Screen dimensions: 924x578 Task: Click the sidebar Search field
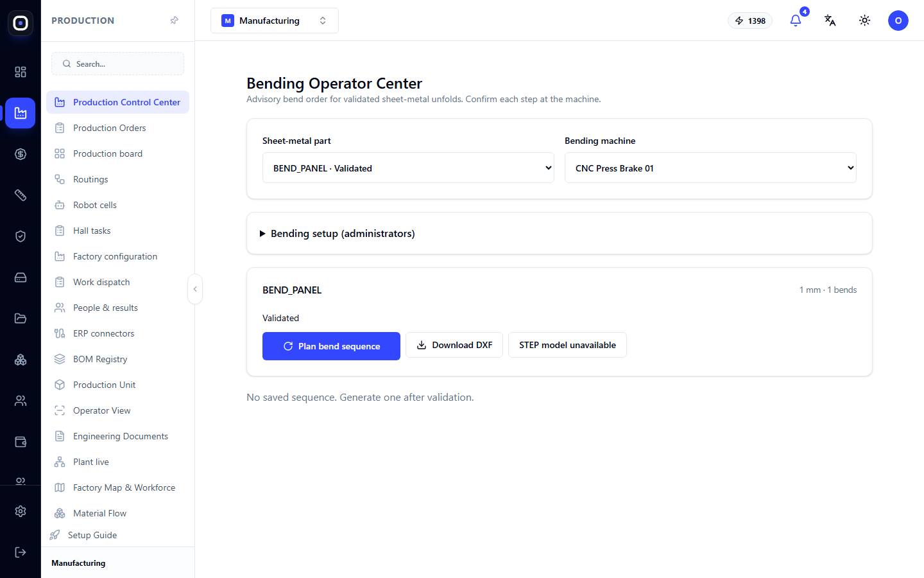[117, 64]
